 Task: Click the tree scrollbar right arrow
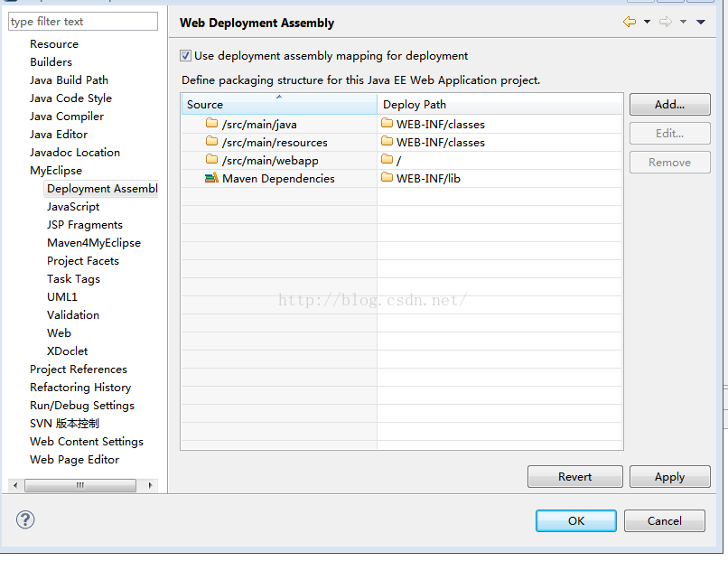click(151, 485)
